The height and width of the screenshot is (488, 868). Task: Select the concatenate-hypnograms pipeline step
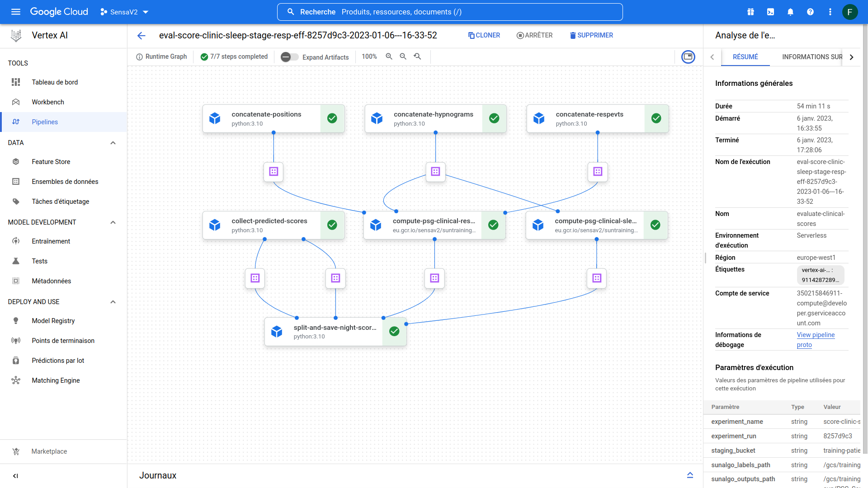point(435,118)
